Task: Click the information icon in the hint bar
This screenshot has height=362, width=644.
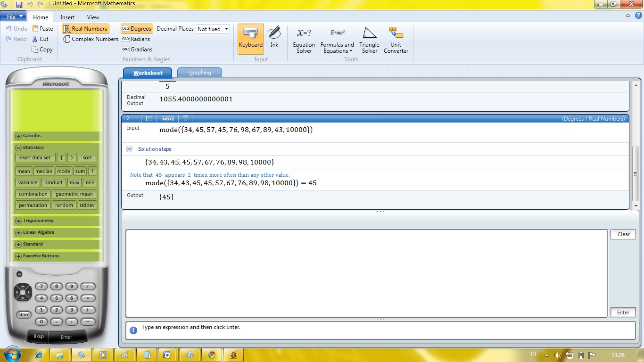Action: [133, 330]
